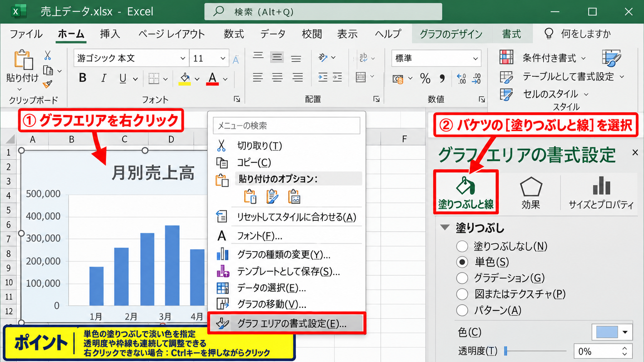Viewport: 644px width, 362px height.
Task: Open the 挿入 (Insert) ribbon tab
Action: pos(110,34)
